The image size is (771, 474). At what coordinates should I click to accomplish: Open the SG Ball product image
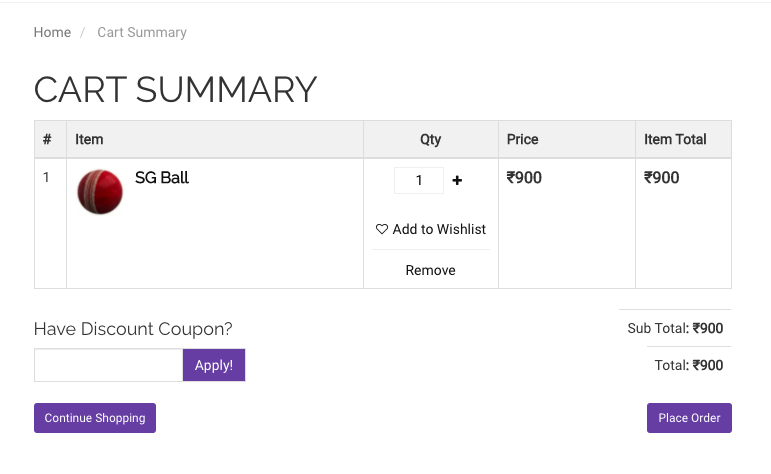click(x=100, y=192)
